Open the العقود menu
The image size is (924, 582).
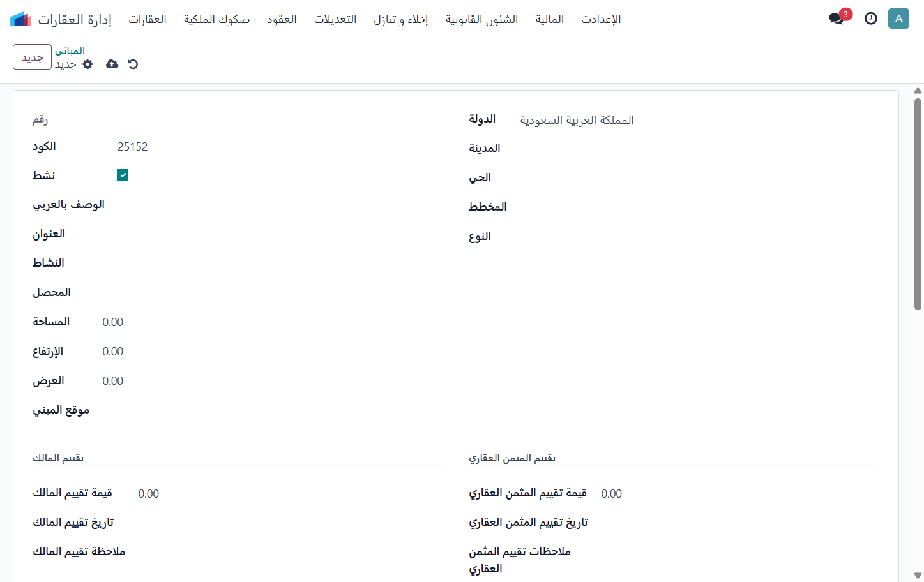click(x=282, y=19)
